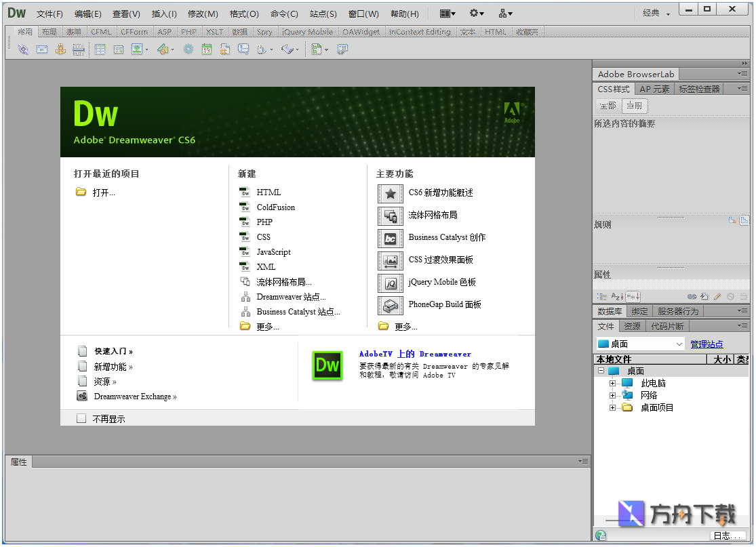Screen dimensions: 756x547
Task: Click the 日志... button
Action: (728, 535)
